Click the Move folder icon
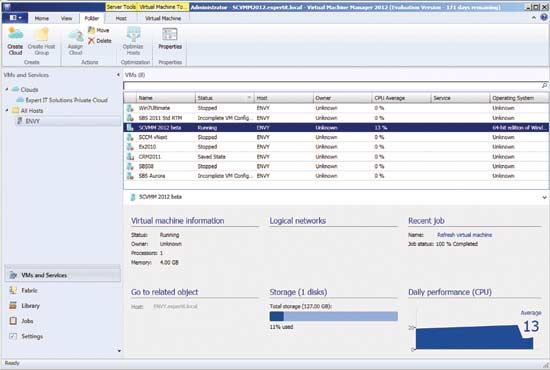The width and height of the screenshot is (550, 370). [92, 30]
